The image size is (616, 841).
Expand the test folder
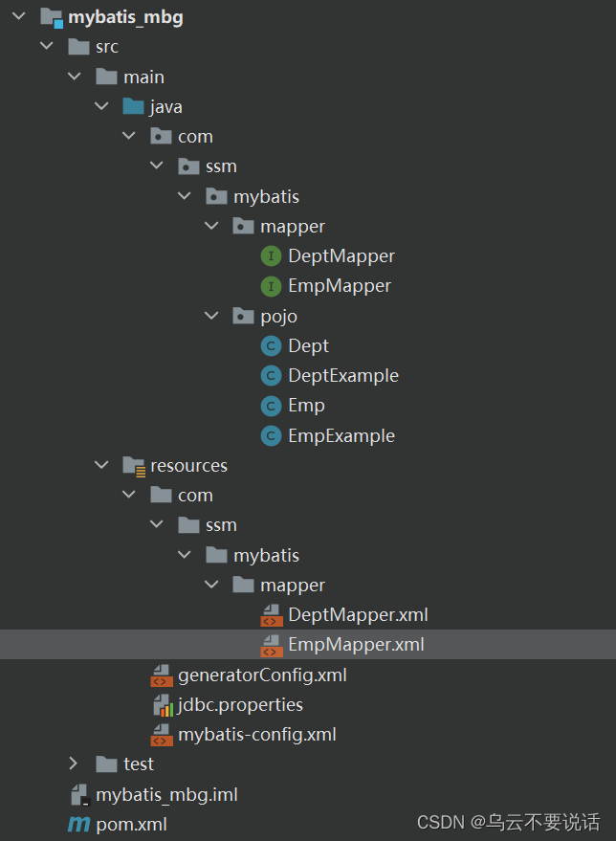[x=74, y=764]
